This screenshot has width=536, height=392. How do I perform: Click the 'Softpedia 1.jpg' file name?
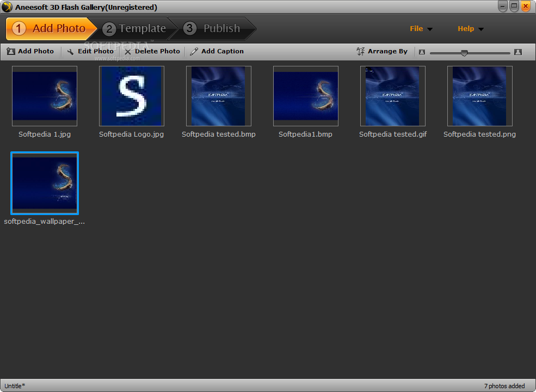click(45, 134)
